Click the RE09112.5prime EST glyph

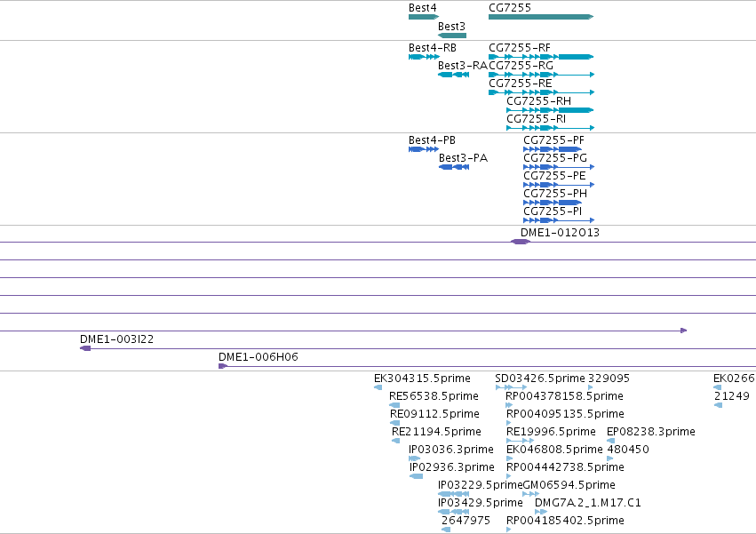394,423
